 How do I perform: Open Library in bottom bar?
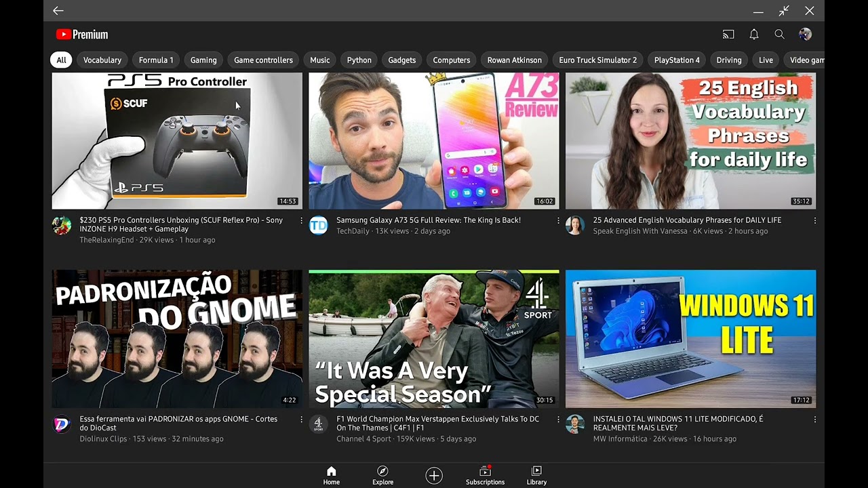pos(536,476)
